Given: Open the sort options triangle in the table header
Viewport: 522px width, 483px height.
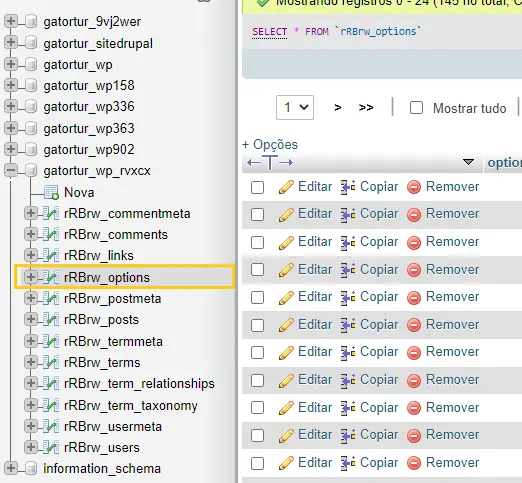Looking at the screenshot, I should [x=468, y=162].
